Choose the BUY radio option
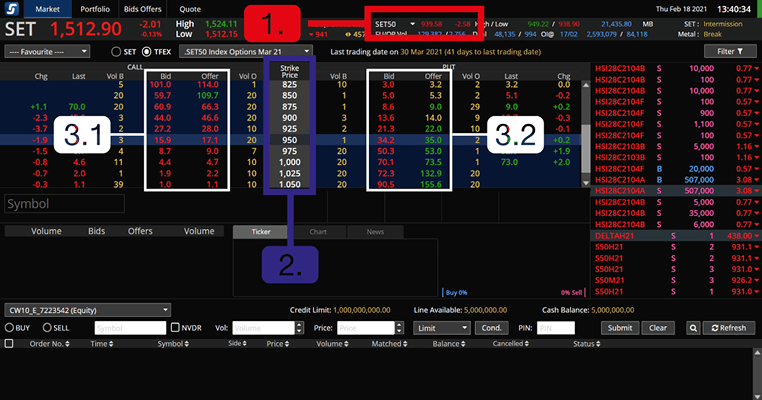 pyautogui.click(x=10, y=327)
